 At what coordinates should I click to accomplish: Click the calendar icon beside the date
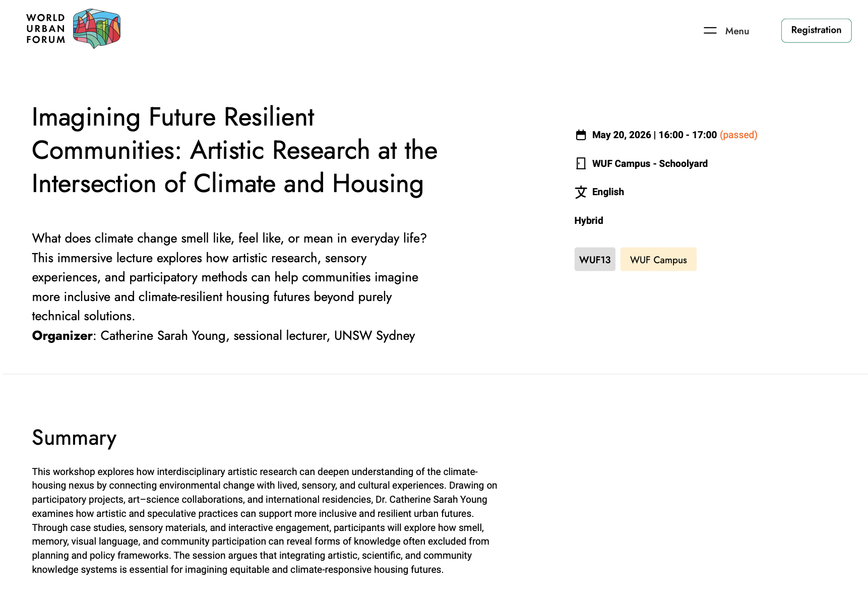pos(581,135)
